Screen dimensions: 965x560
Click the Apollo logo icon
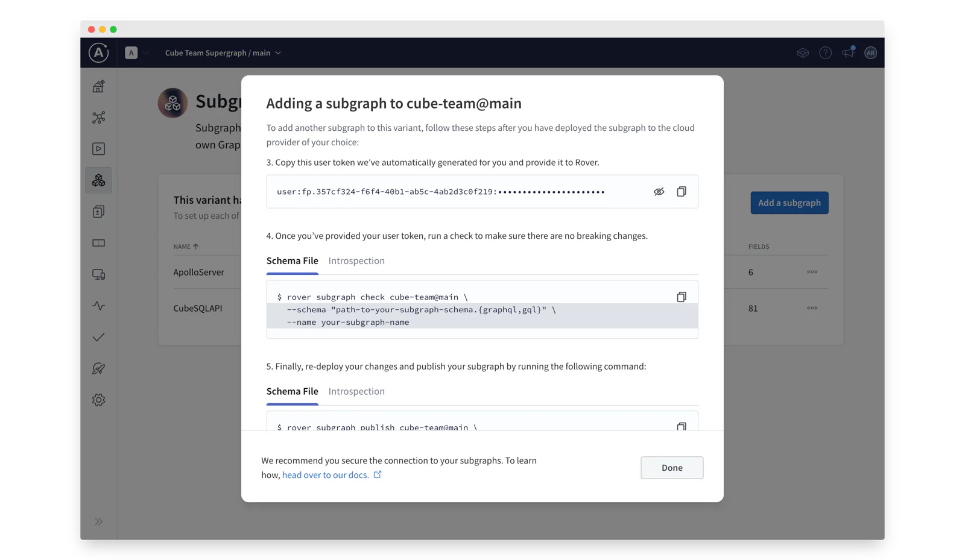[98, 52]
